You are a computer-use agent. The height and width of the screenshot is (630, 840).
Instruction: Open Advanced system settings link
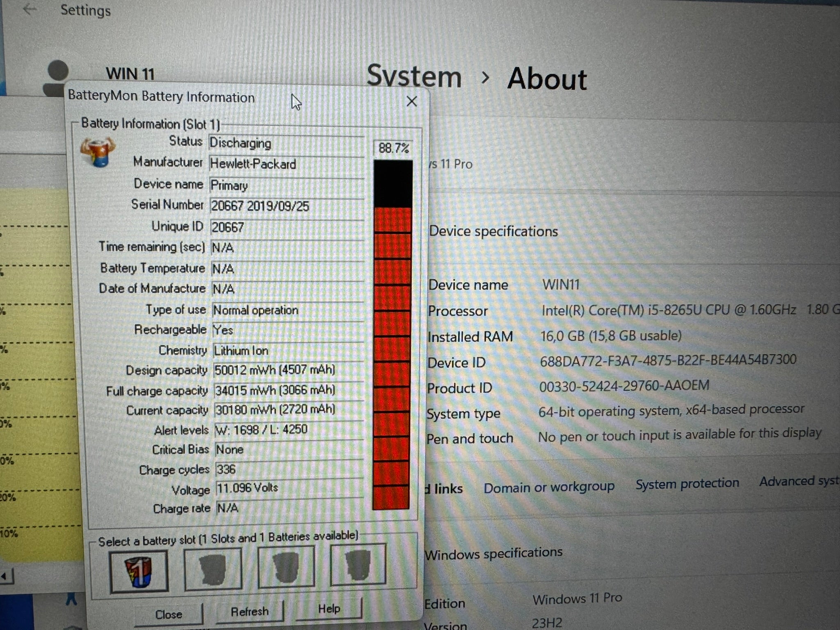799,481
